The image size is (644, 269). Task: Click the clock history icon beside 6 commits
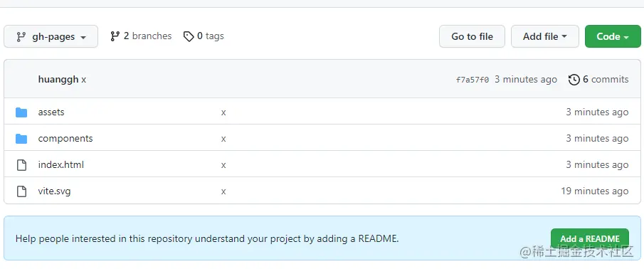574,80
